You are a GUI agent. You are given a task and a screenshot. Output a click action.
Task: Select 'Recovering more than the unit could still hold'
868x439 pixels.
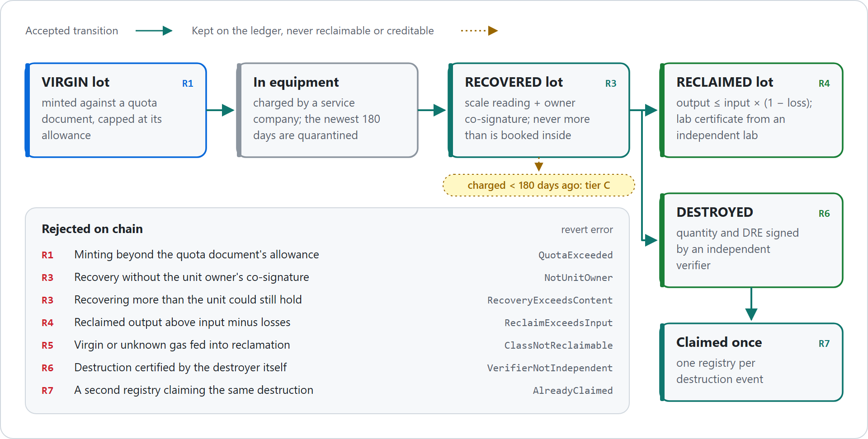tap(188, 300)
